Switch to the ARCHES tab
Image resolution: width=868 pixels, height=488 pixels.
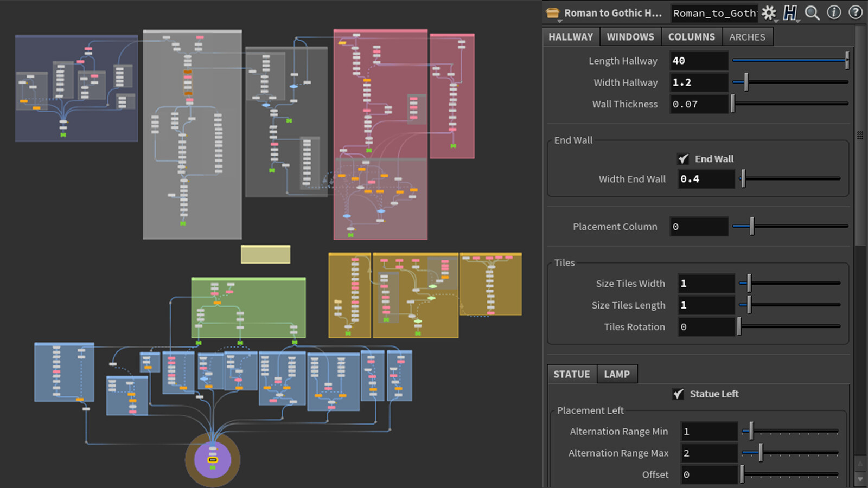coord(747,37)
